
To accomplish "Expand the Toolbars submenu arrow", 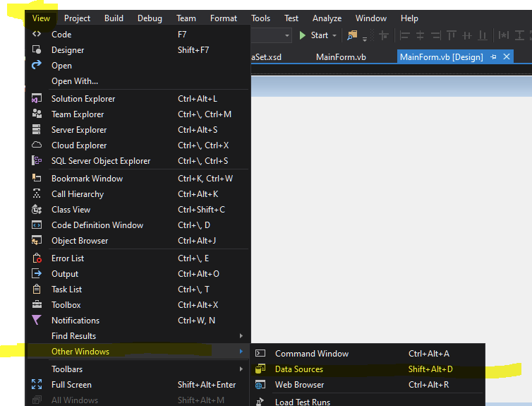I will tap(241, 369).
